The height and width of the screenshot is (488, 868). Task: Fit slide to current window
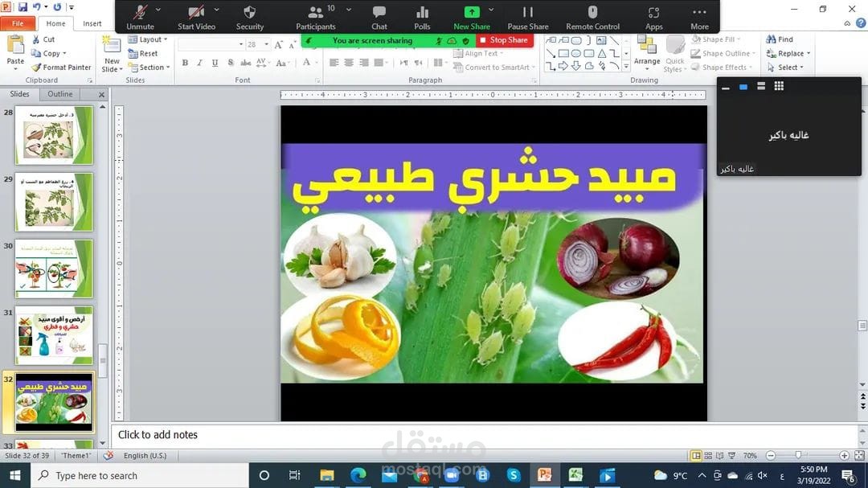coord(859,455)
